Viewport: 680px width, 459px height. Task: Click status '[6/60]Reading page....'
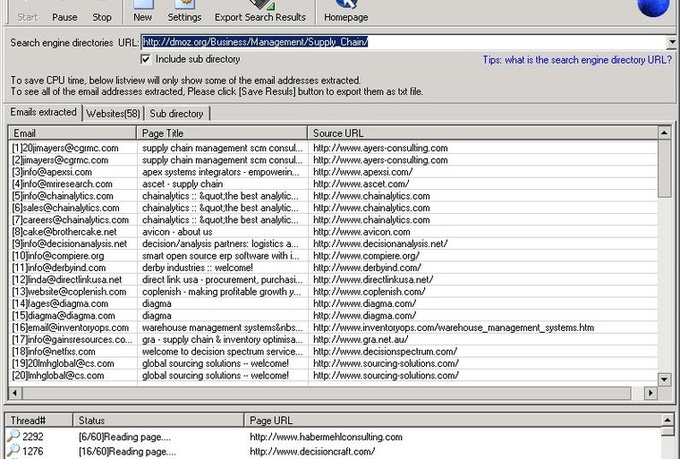(x=125, y=437)
